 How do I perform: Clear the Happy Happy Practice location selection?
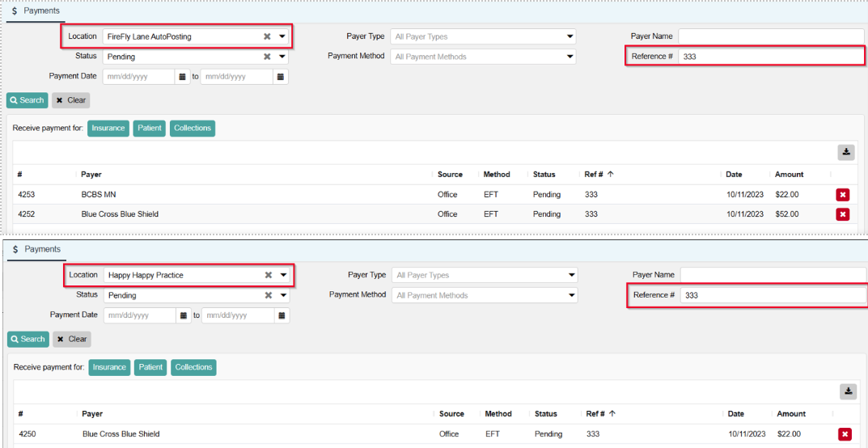(268, 275)
